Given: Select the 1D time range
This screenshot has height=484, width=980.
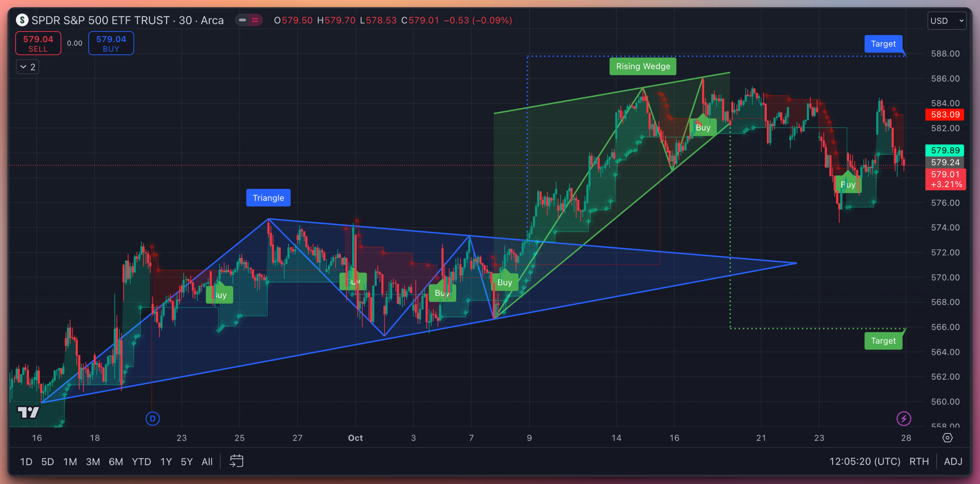Looking at the screenshot, I should [x=26, y=462].
